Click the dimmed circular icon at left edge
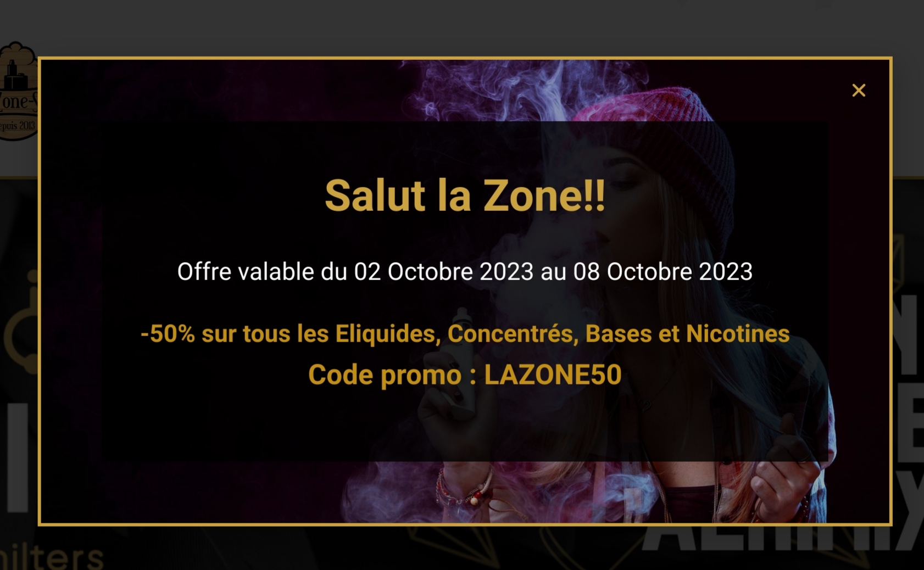Viewport: 924px width, 570px height. click(21, 329)
